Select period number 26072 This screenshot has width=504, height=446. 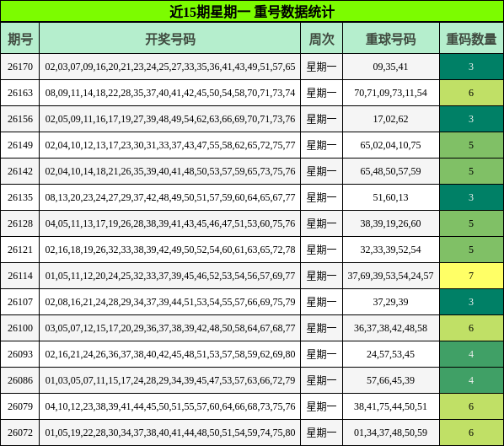click(x=20, y=433)
